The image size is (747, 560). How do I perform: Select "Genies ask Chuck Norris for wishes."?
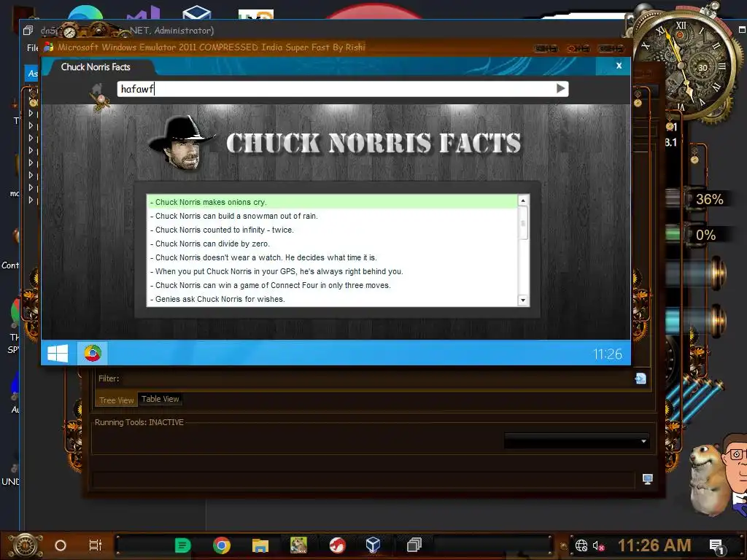tap(332, 298)
